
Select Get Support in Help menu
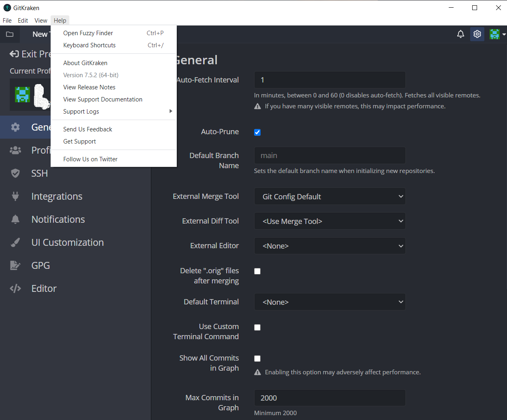click(114, 141)
